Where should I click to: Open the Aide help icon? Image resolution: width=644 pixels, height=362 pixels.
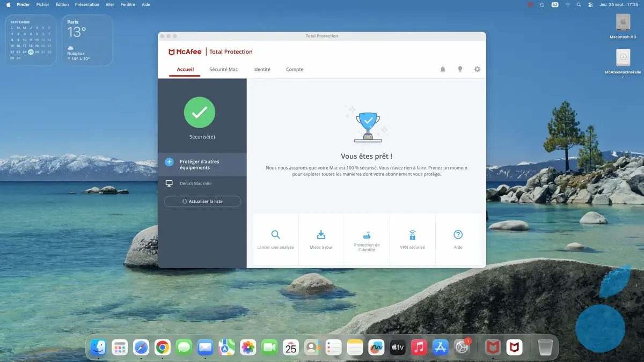coord(458,238)
